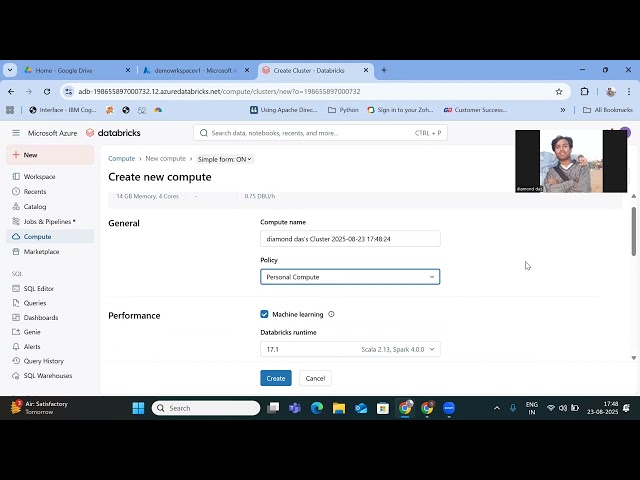Viewport: 640px width, 480px height.
Task: Open the Databricks sidebar hamburger menu
Action: tap(16, 133)
